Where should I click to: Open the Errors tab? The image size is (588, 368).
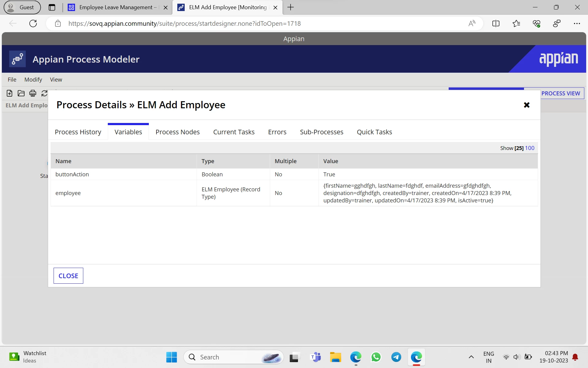click(x=277, y=132)
